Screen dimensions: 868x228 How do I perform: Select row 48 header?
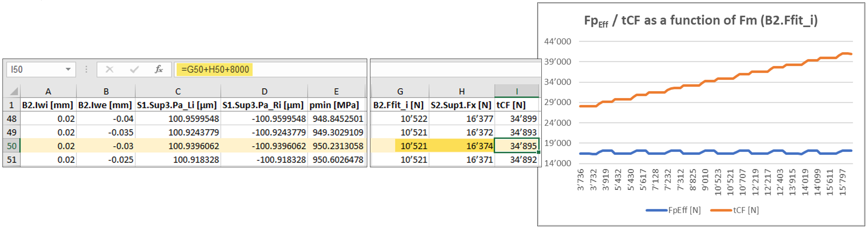12,119
